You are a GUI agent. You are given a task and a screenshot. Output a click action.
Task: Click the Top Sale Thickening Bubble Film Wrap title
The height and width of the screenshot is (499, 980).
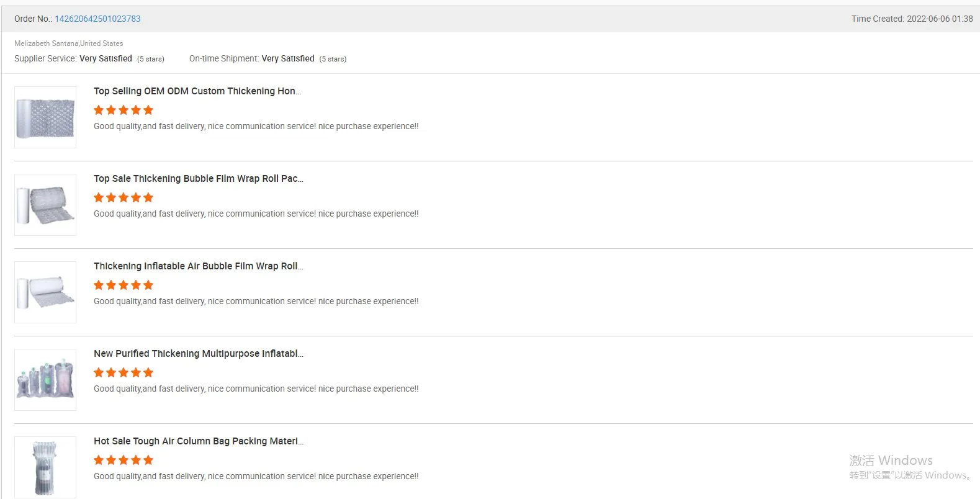(x=199, y=179)
